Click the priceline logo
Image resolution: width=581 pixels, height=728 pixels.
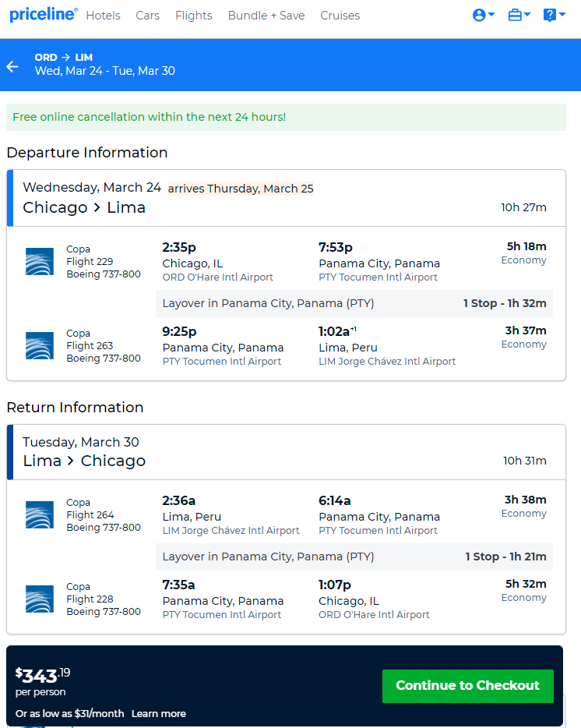tap(44, 15)
